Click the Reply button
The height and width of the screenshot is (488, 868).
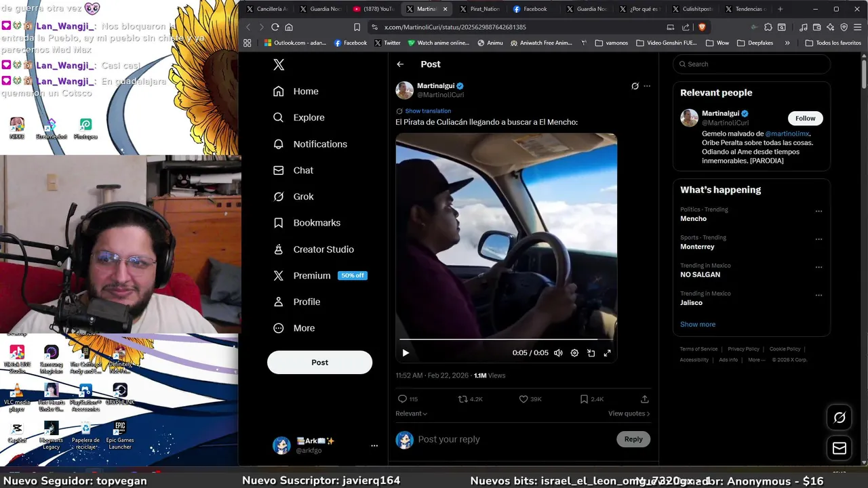(x=633, y=439)
